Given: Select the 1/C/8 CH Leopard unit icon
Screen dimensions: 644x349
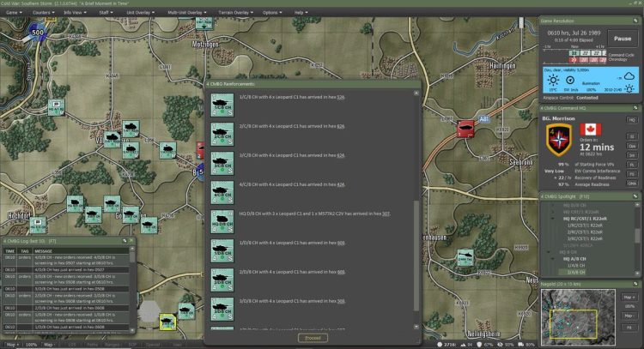Looking at the screenshot, I should click(x=222, y=104).
